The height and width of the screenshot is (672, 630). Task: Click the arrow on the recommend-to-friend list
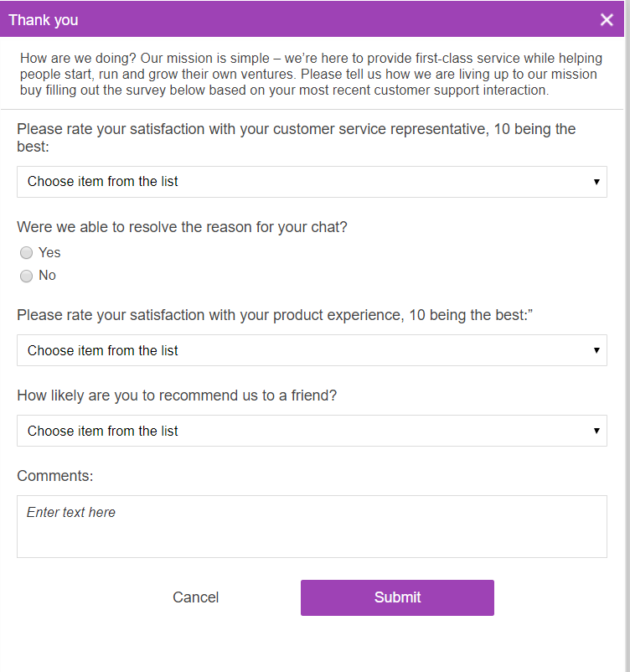click(596, 432)
